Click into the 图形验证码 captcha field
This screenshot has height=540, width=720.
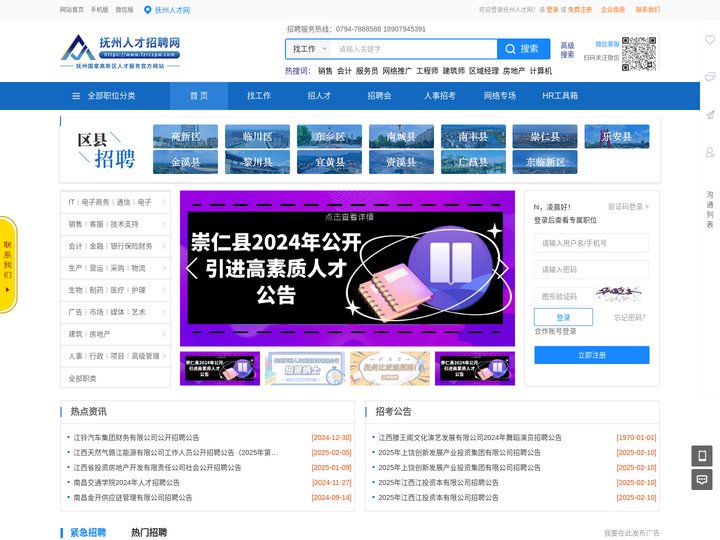click(563, 297)
